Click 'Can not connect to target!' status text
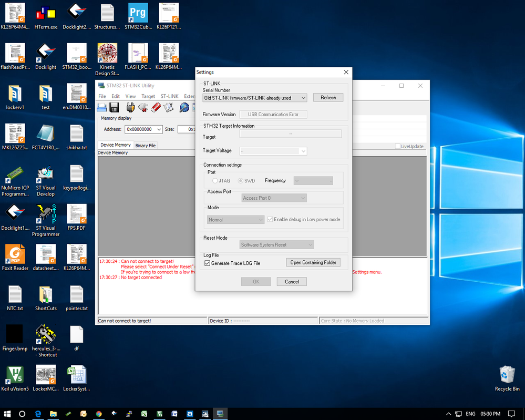This screenshot has height=420, width=525. [124, 321]
